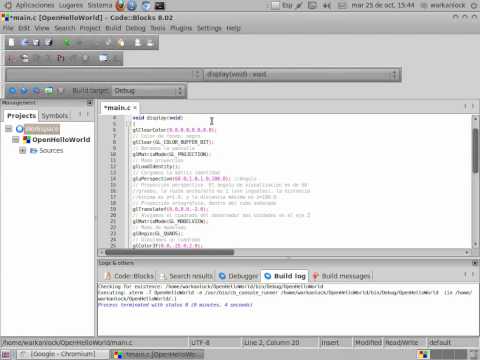Switch to the Symbols tab

55,116
